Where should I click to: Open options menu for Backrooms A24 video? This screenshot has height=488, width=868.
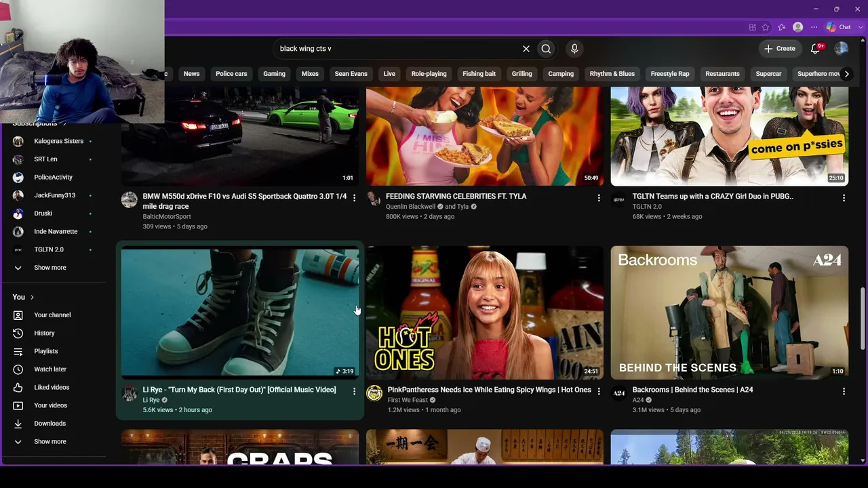point(844,391)
